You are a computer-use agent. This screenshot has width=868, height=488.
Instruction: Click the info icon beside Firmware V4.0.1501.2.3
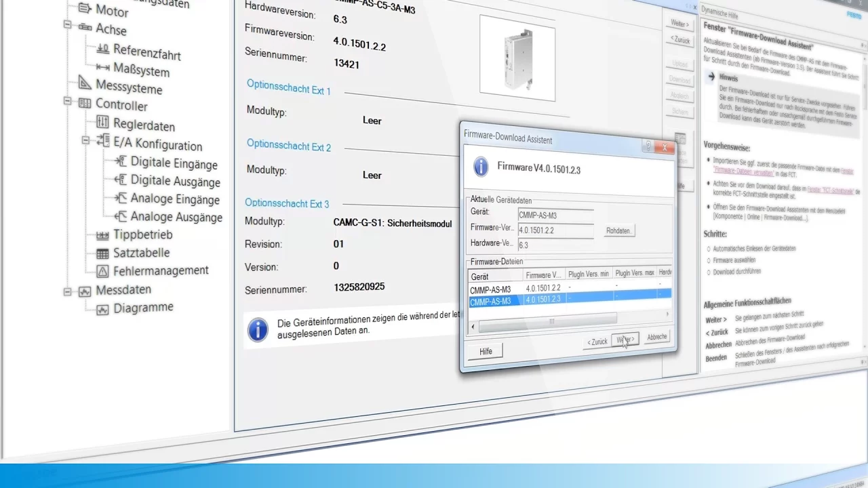point(481,167)
